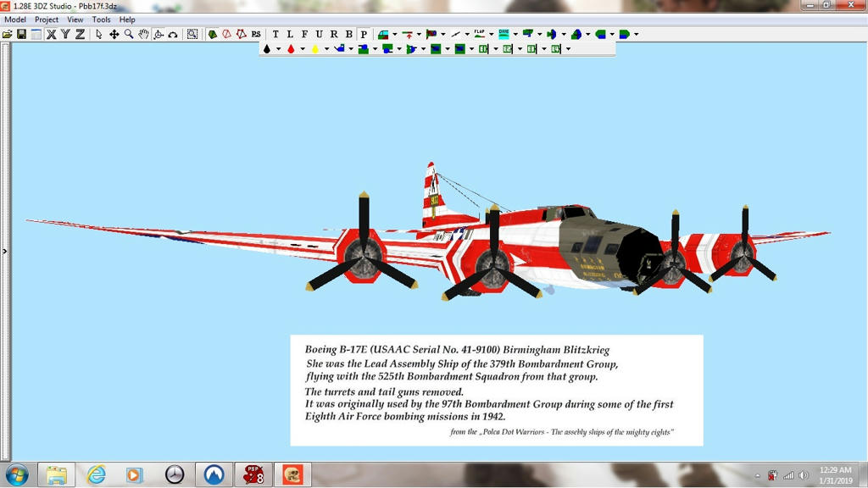
Task: Switch to Top view (T)
Action: 275,34
